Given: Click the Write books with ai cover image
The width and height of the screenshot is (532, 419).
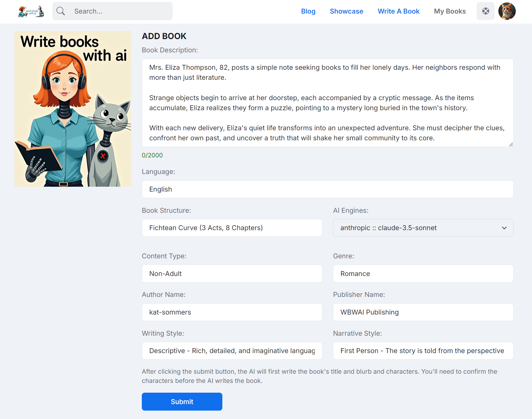Looking at the screenshot, I should [73, 109].
